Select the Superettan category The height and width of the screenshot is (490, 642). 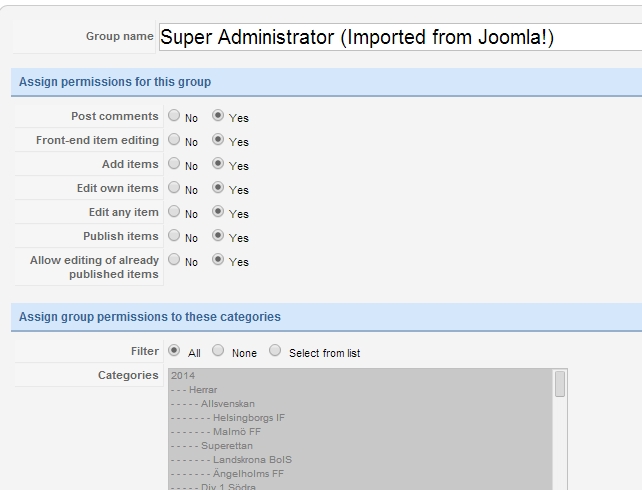[361, 445]
